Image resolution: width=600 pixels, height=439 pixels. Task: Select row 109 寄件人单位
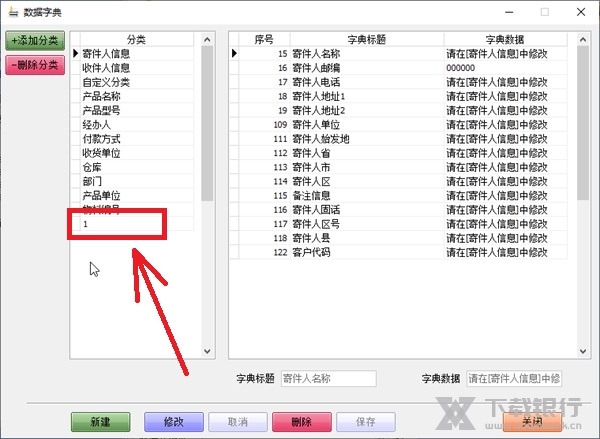tap(398, 124)
